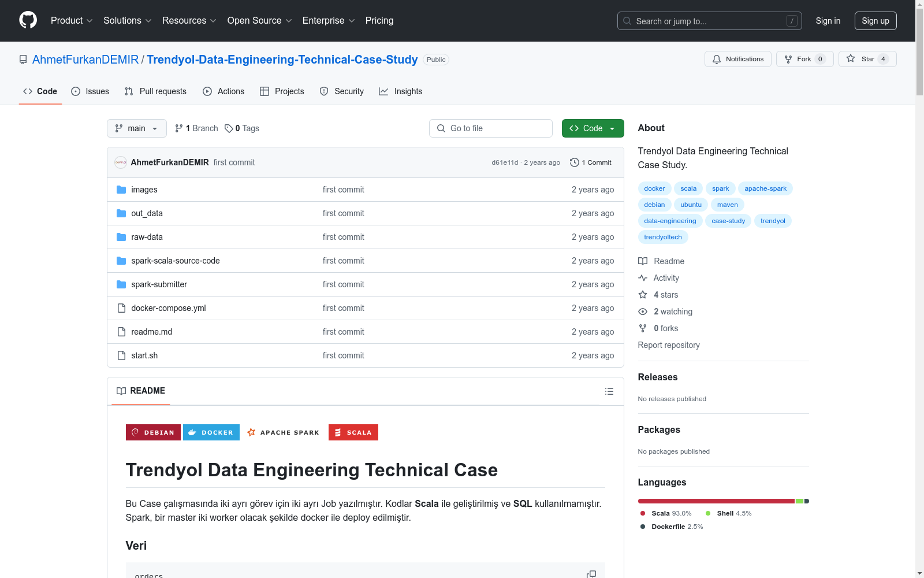Screen dimensions: 924x578
Task: Click the commit history clock icon
Action: (574, 162)
